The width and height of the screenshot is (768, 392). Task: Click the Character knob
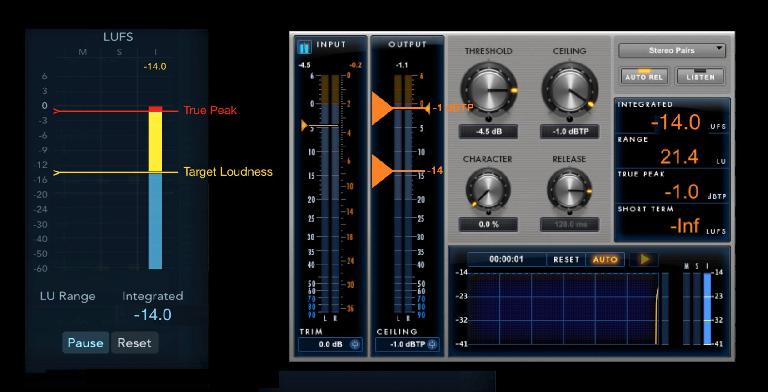(488, 189)
